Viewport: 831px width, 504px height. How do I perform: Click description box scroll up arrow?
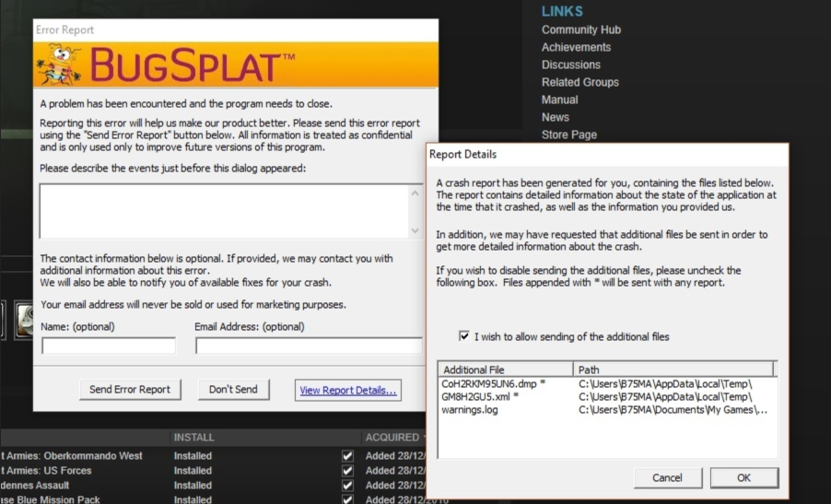[x=415, y=193]
